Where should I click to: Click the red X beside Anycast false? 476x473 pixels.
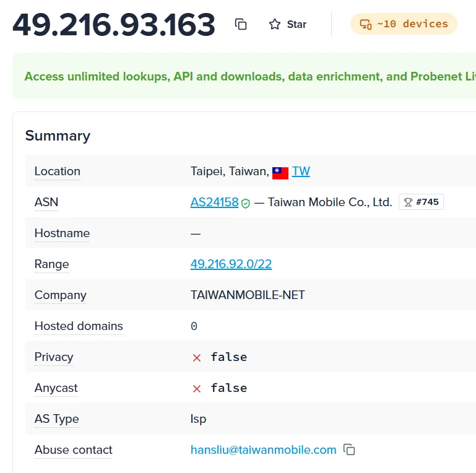pos(197,389)
